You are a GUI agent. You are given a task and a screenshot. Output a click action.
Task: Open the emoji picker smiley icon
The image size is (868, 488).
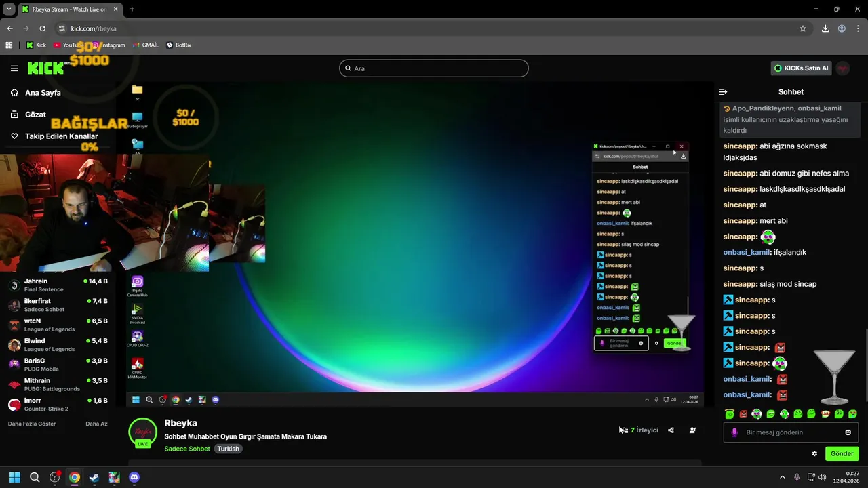click(848, 432)
